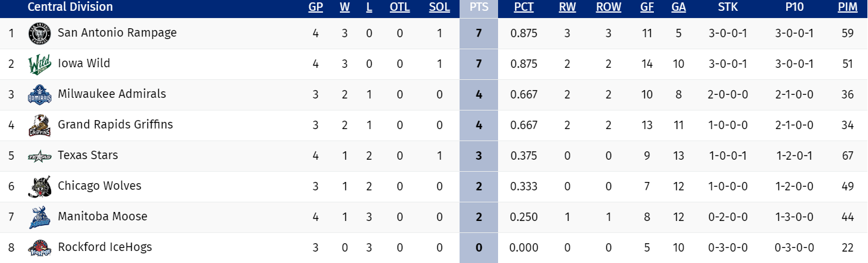Sort by GF goals-for header
868x263 pixels.
647,7
